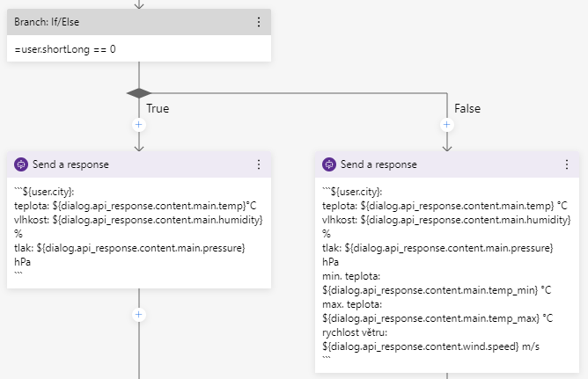Select the Send a response title under False
588x379 pixels.
(x=379, y=164)
